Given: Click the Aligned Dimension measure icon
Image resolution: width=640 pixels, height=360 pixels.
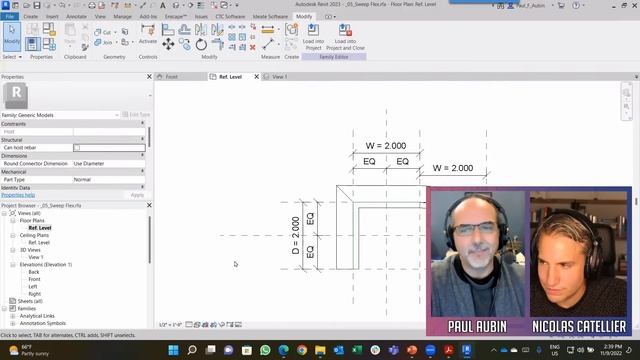Looking at the screenshot, I should tap(268, 29).
